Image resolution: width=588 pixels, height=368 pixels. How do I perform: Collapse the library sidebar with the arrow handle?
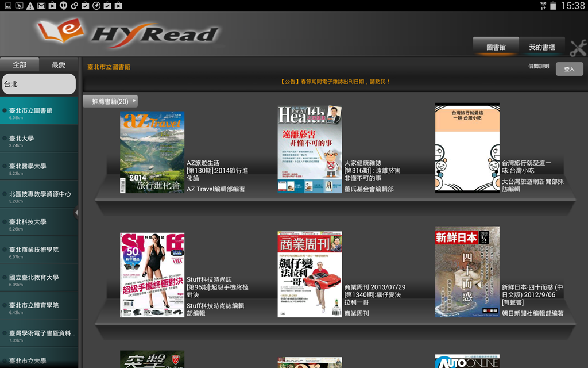[76, 213]
